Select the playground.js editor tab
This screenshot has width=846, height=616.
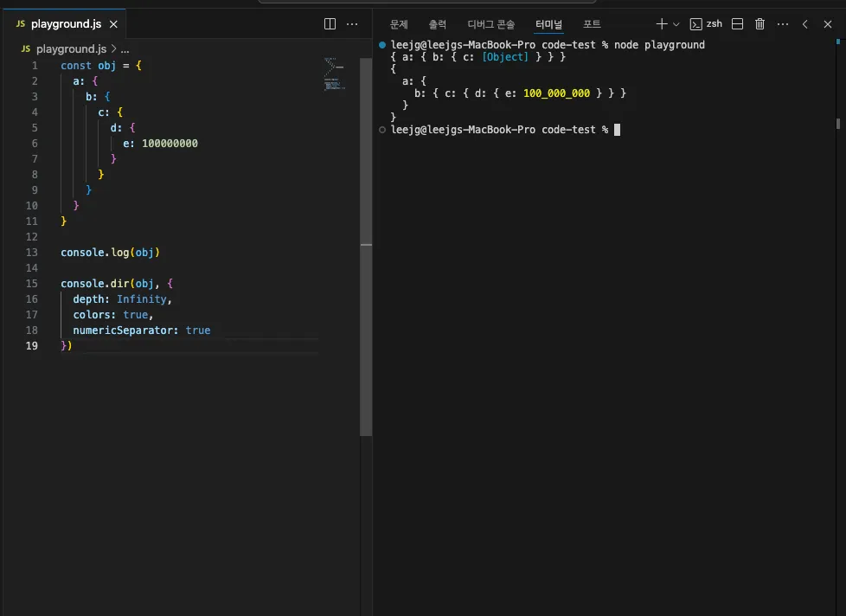pos(66,24)
